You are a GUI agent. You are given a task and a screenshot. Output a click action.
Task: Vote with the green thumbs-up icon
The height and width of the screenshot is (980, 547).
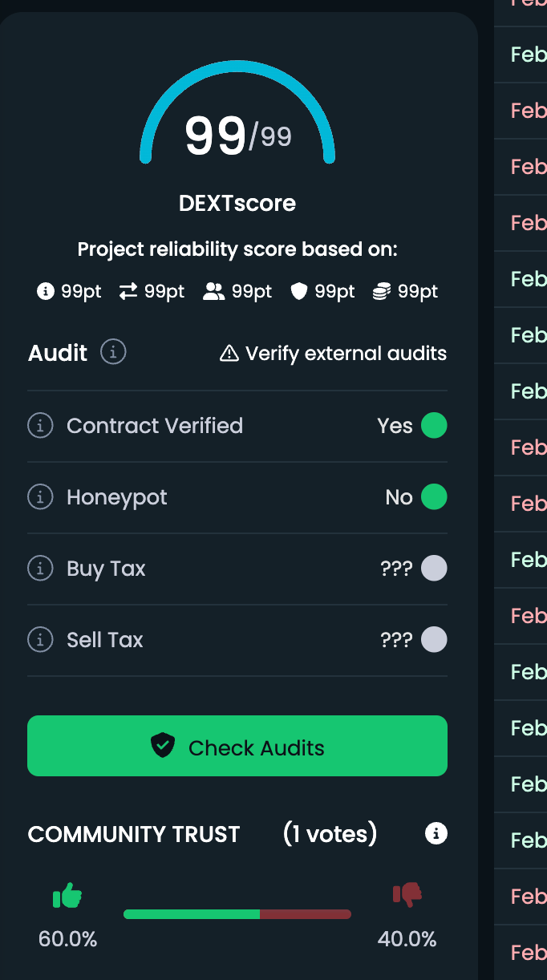click(x=67, y=895)
